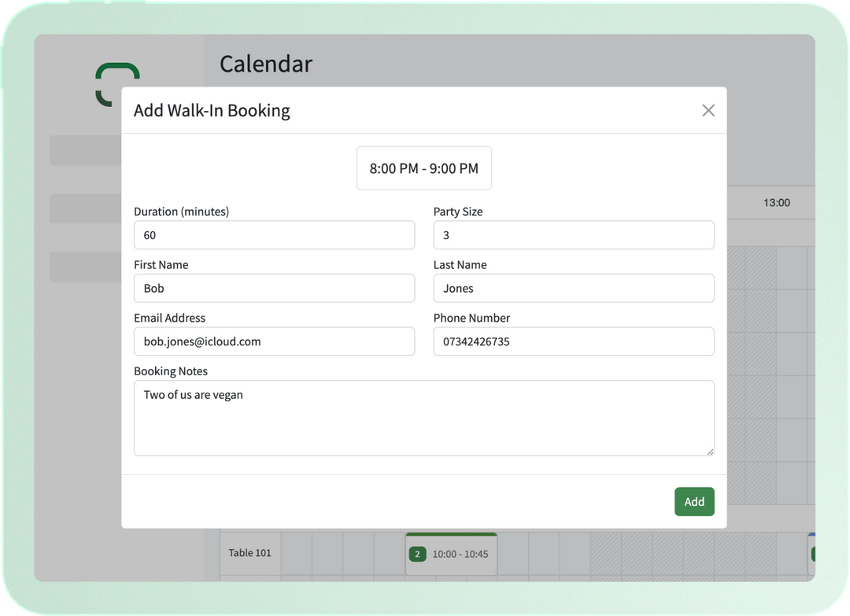Edit the Duration (minutes) field
This screenshot has height=616, width=850.
274,234
